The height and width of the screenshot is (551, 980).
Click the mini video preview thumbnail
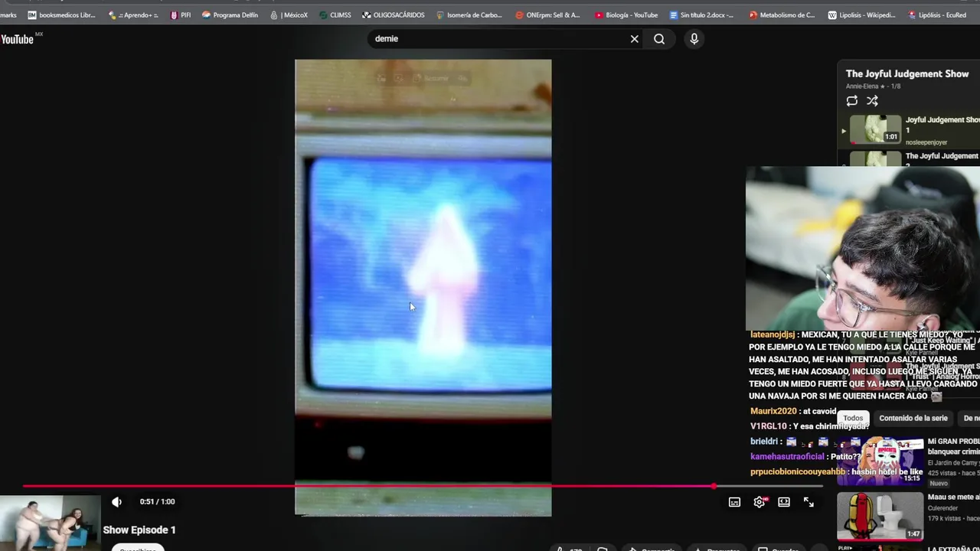point(50,522)
